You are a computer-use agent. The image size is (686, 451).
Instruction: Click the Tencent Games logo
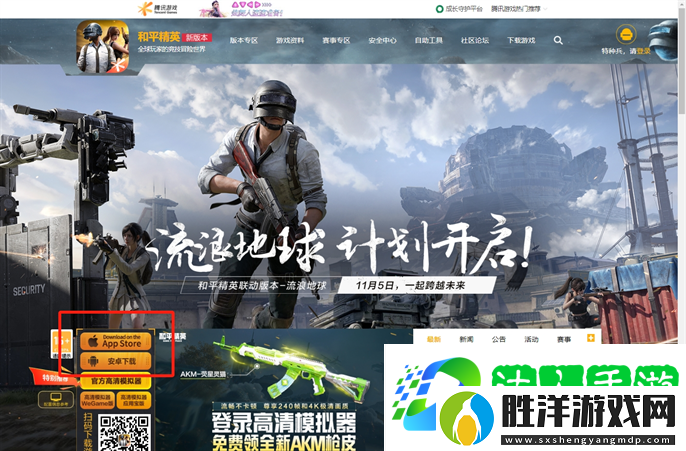point(158,8)
